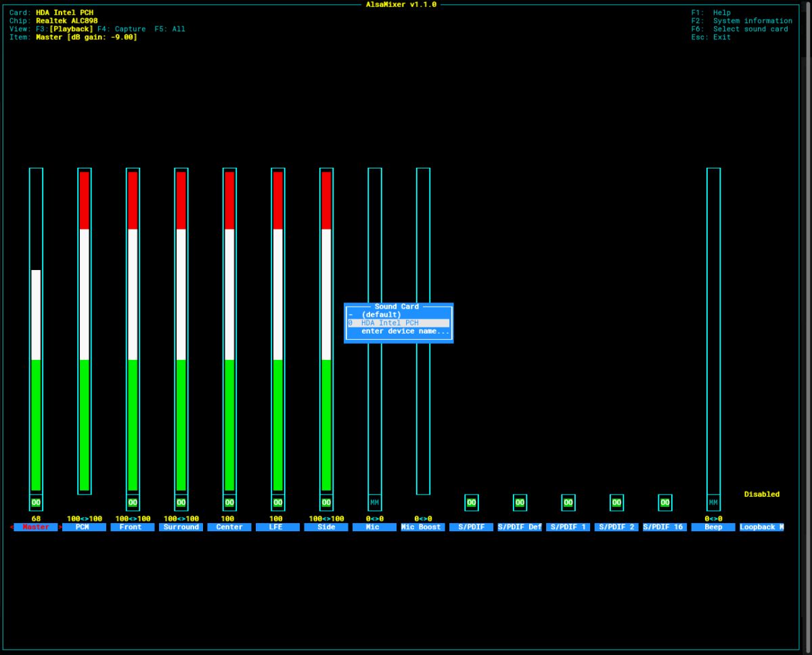The image size is (812, 655).
Task: Select the Beep channel label
Action: [713, 527]
